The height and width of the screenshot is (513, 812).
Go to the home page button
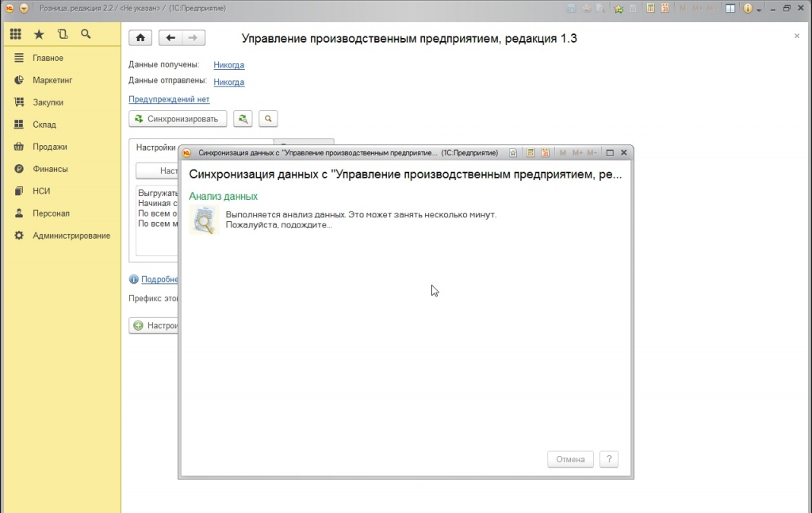pyautogui.click(x=140, y=38)
